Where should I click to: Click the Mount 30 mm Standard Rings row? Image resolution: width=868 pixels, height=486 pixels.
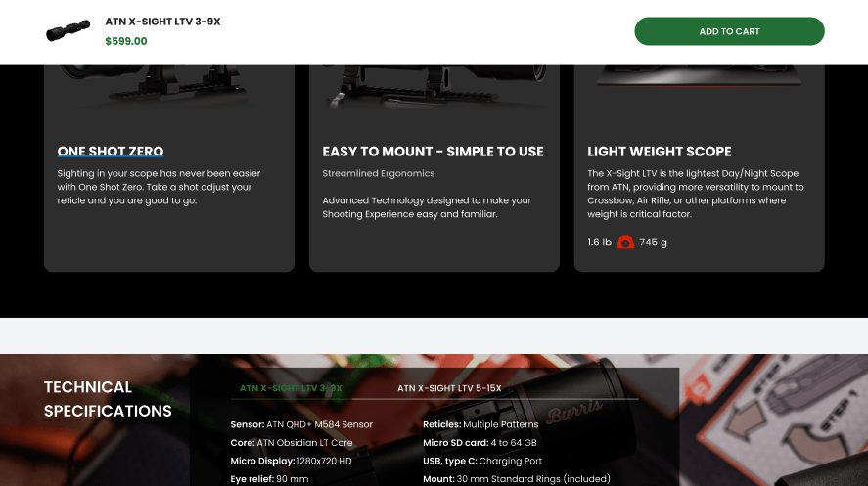(516, 479)
